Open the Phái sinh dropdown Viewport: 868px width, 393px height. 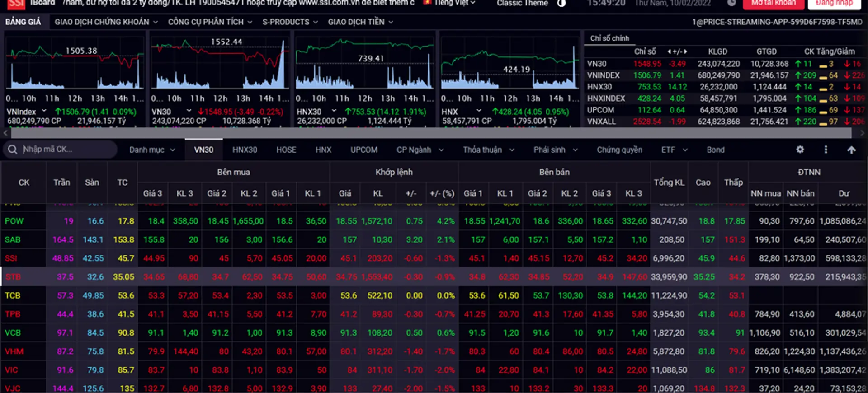click(556, 150)
